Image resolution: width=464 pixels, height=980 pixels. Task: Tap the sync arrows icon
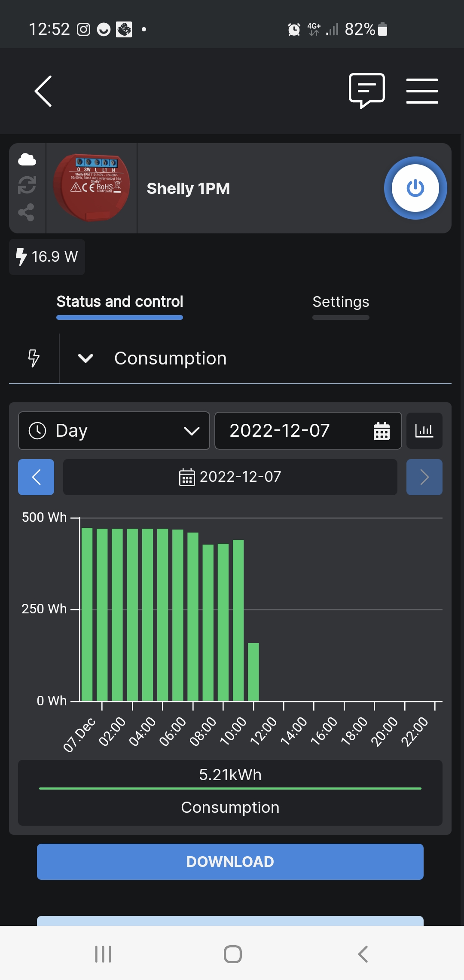27,185
